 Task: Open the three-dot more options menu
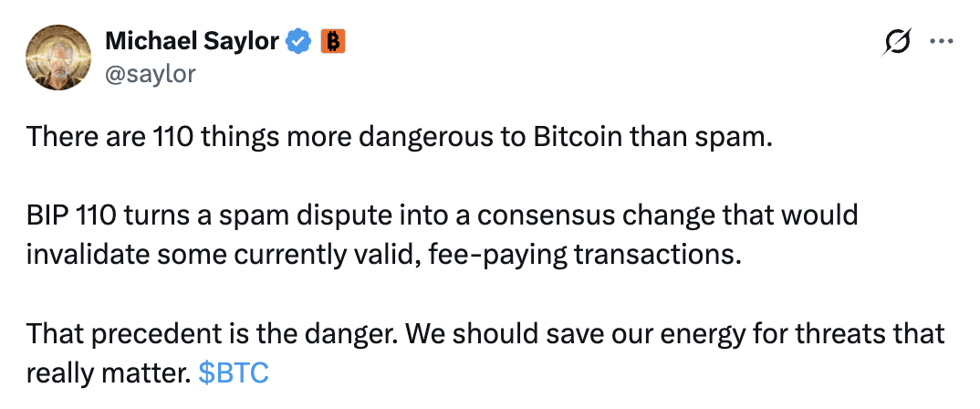[942, 41]
